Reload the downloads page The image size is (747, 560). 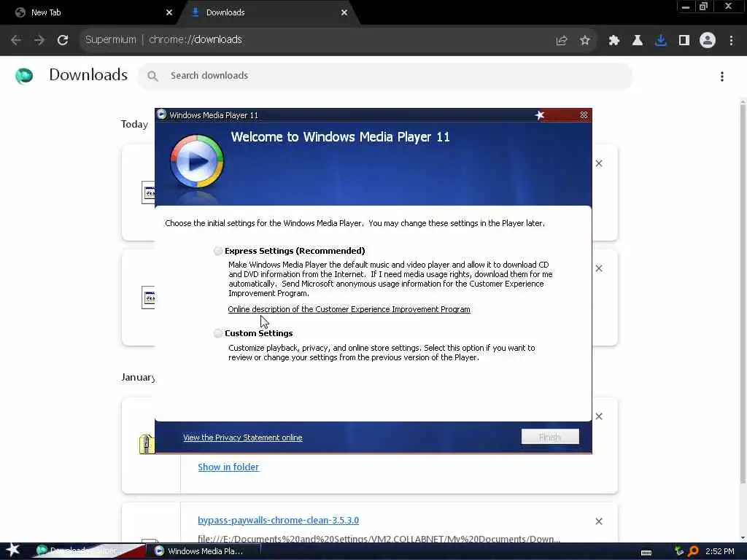tap(63, 40)
